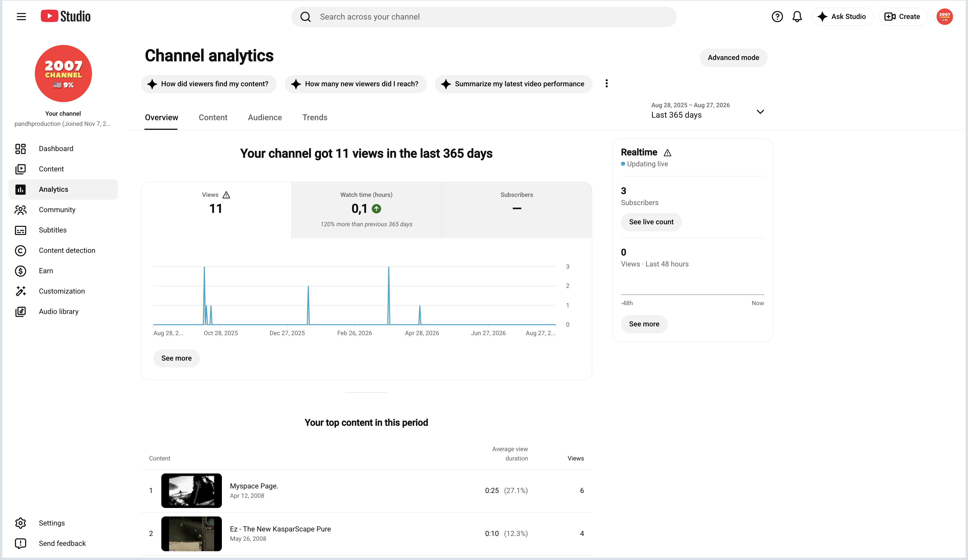Click the Ez - The New KasparScape Pure thumbnail

(191, 533)
